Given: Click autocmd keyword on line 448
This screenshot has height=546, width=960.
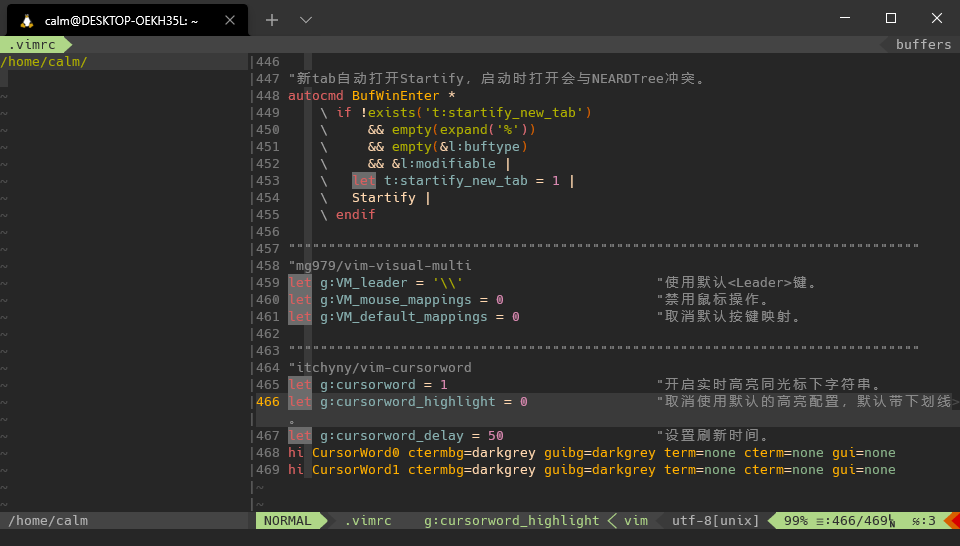Looking at the screenshot, I should pos(316,95).
